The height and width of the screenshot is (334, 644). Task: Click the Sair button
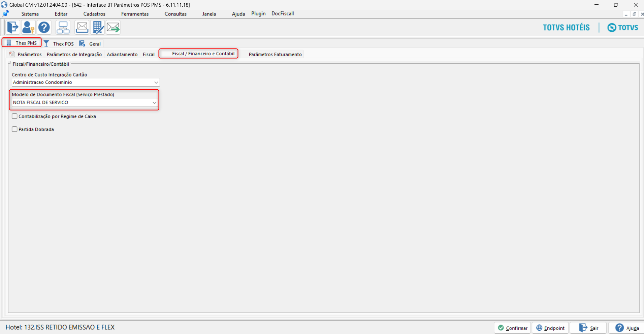(x=588, y=328)
